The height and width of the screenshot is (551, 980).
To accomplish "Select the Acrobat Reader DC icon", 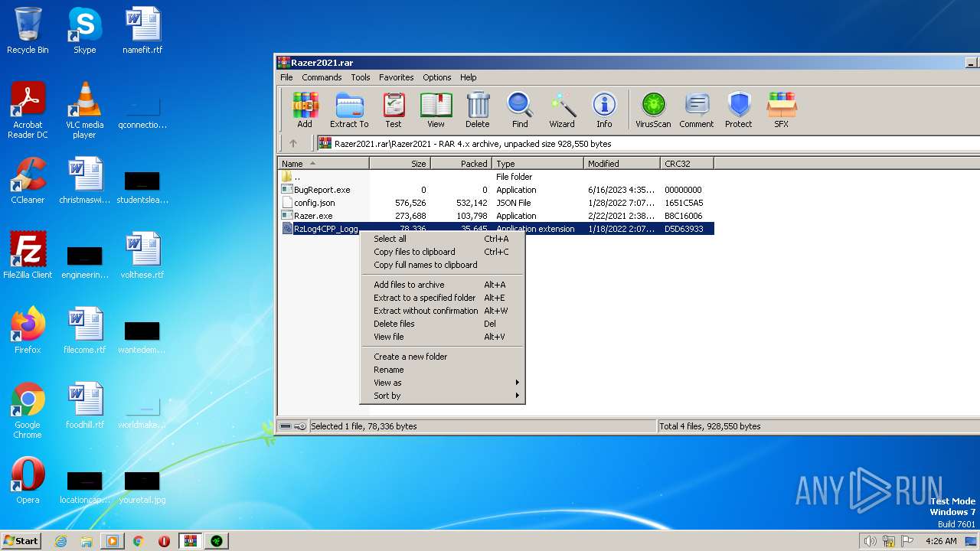I will (28, 110).
